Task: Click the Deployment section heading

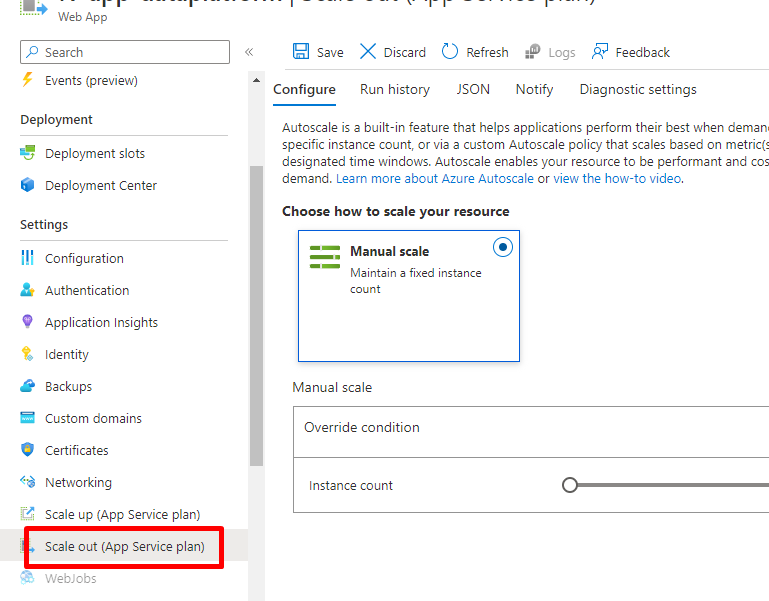Action: tap(56, 120)
